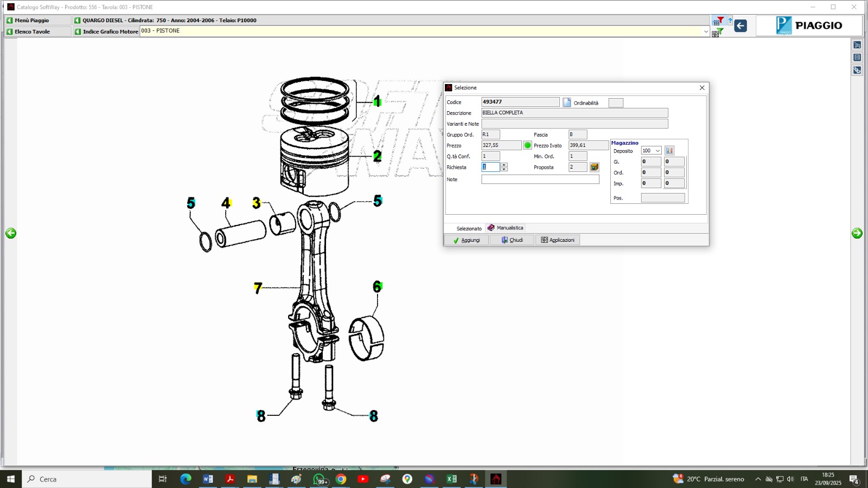
Task: Switch to the Manualistica tab
Action: 506,228
